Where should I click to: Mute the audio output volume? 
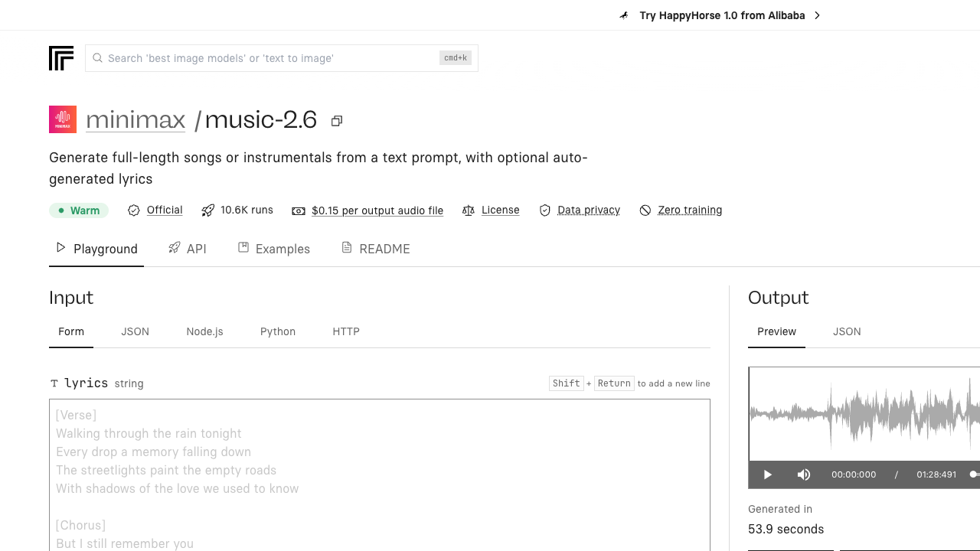(804, 474)
